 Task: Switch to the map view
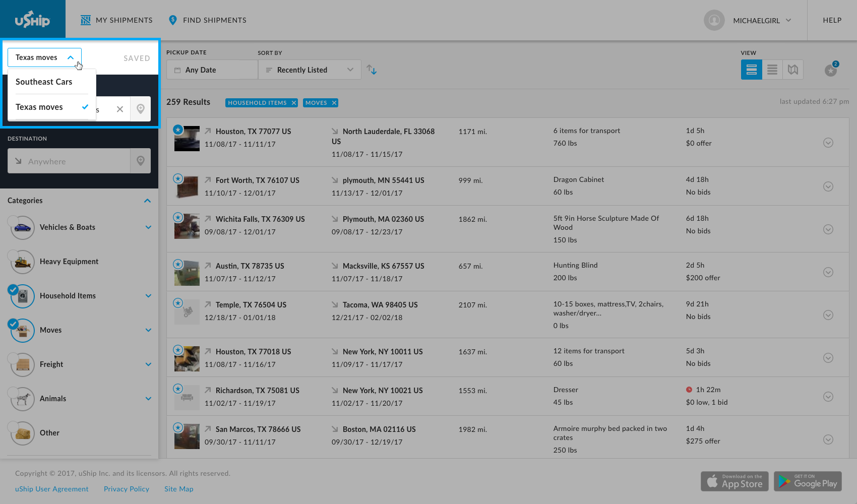(792, 70)
